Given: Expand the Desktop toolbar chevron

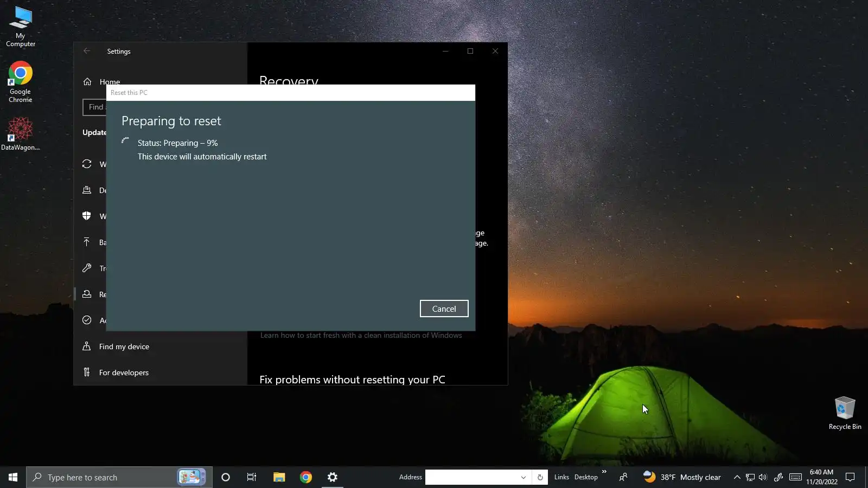Looking at the screenshot, I should 604,472.
